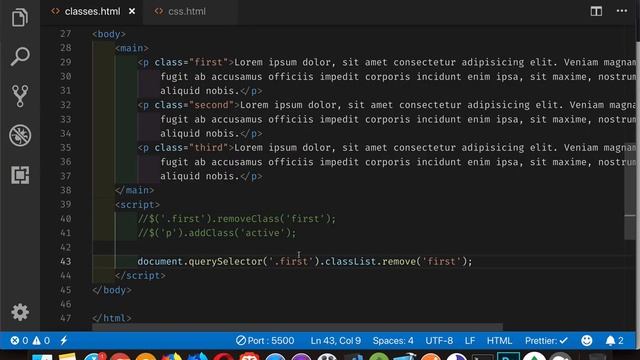The width and height of the screenshot is (640, 360).
Task: Click the querySelector text on line 43
Action: (x=225, y=261)
